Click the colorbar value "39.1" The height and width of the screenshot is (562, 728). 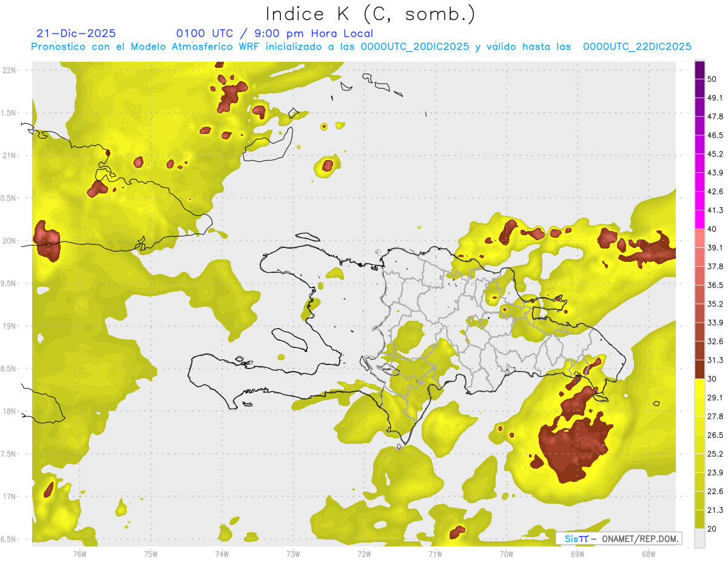pos(715,248)
